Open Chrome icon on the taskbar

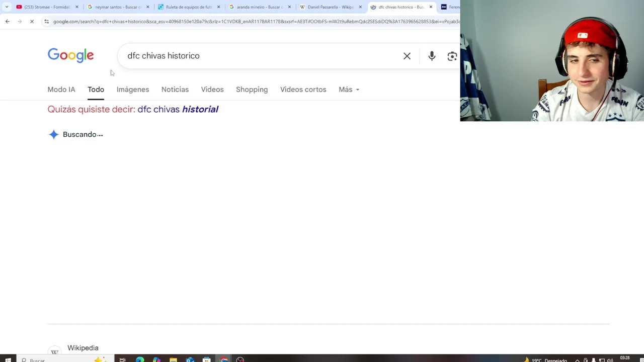(x=224, y=359)
